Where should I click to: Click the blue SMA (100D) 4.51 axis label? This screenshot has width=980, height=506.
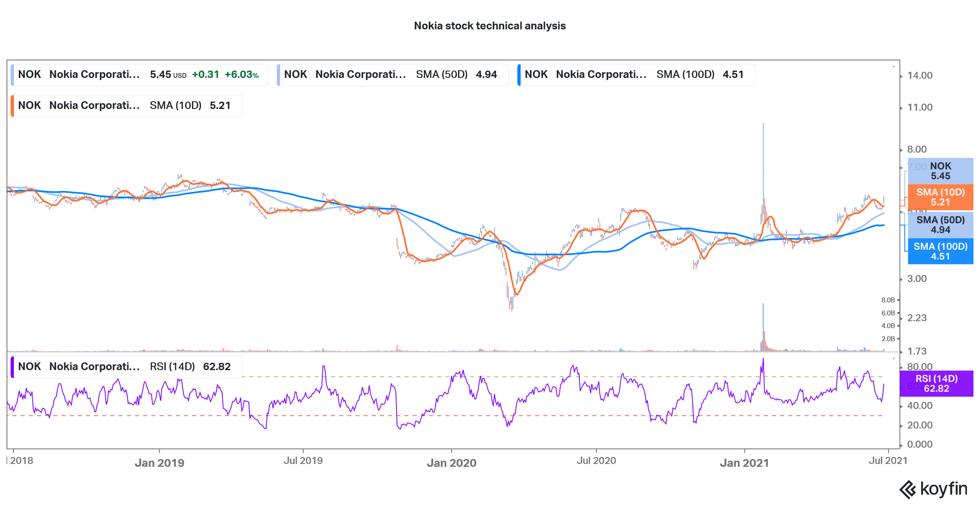pos(940,251)
